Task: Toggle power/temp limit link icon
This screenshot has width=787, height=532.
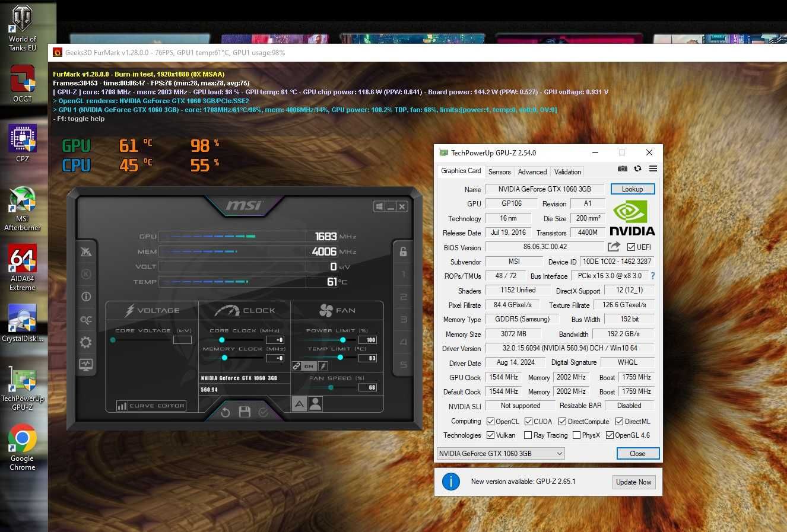Action: point(296,367)
